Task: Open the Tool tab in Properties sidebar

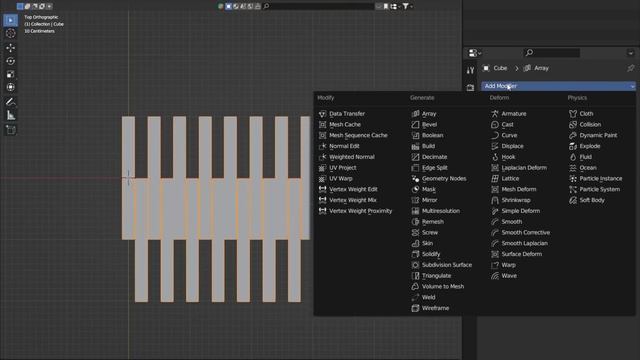Action: click(x=470, y=71)
